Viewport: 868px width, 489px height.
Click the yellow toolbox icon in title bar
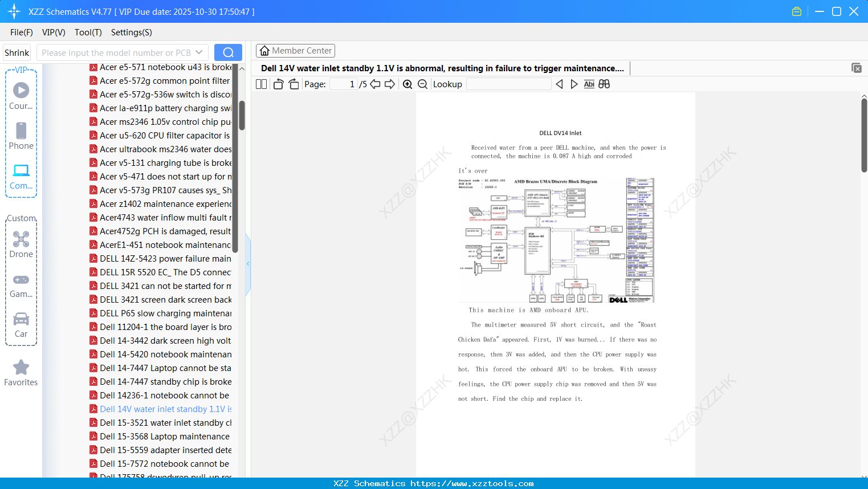click(797, 11)
